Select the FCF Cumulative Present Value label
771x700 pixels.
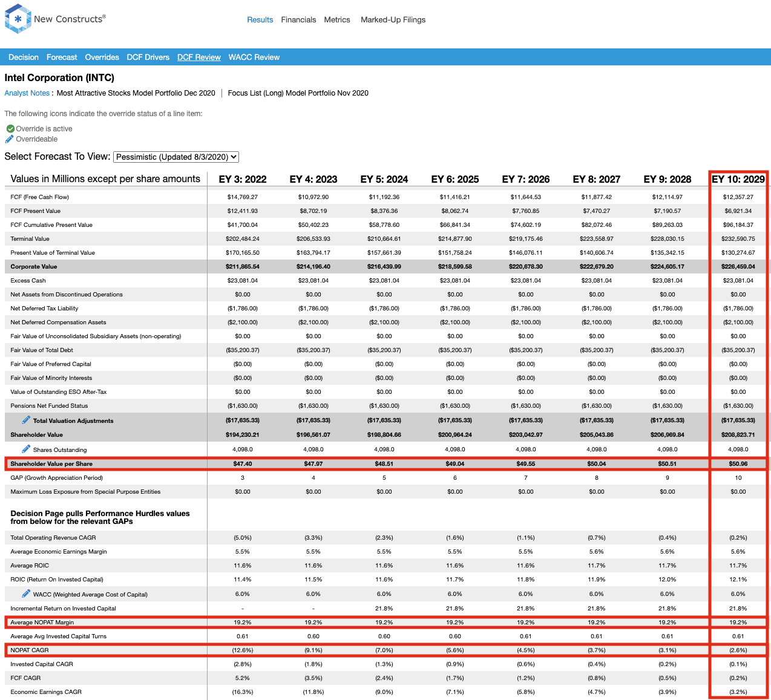(x=51, y=225)
